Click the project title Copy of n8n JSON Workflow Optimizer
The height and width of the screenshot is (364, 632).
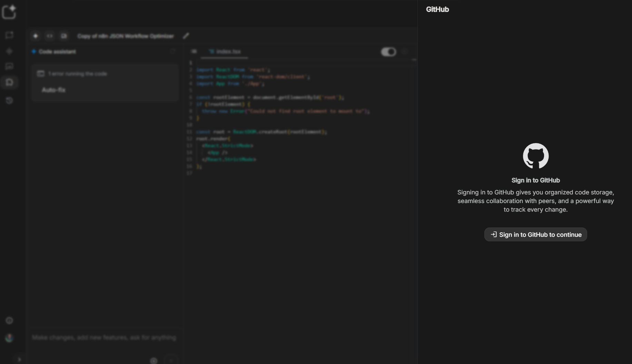[126, 36]
